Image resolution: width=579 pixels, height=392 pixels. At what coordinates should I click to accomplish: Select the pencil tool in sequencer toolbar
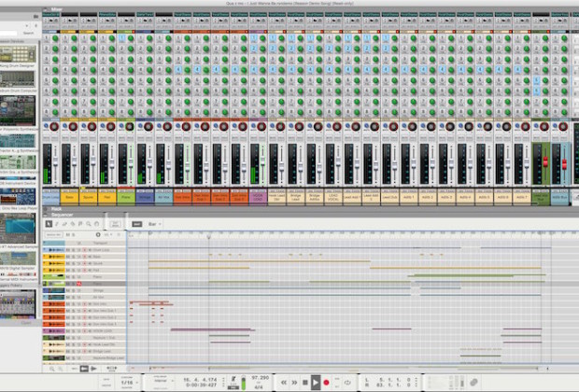point(57,224)
